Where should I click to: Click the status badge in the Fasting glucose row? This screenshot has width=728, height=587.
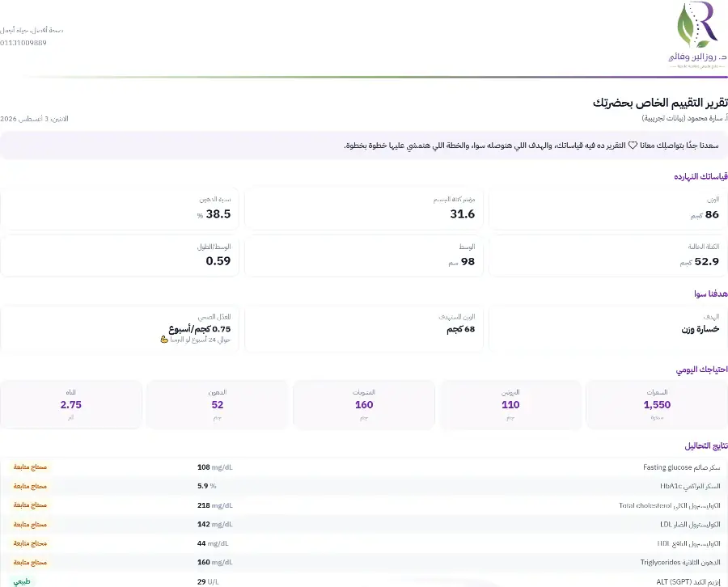30,467
